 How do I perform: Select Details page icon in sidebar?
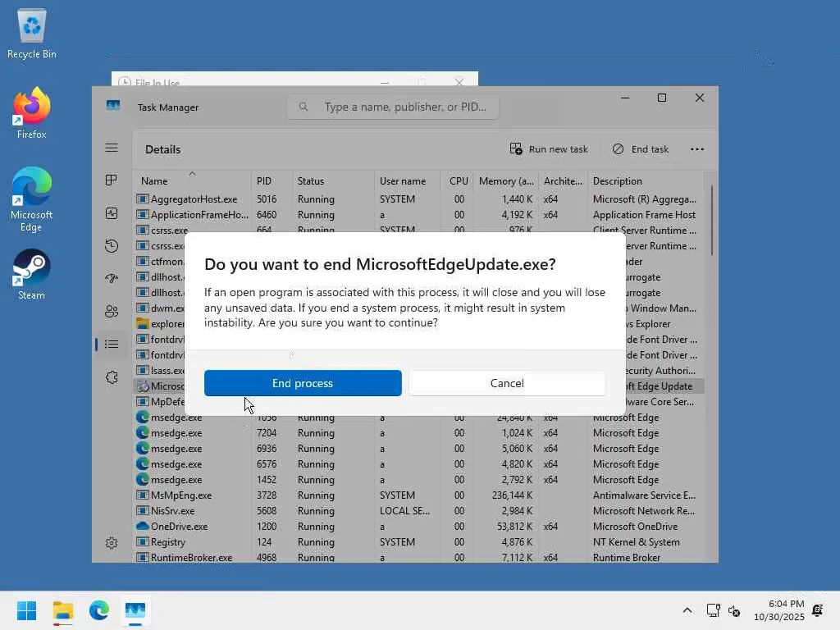pyautogui.click(x=112, y=344)
